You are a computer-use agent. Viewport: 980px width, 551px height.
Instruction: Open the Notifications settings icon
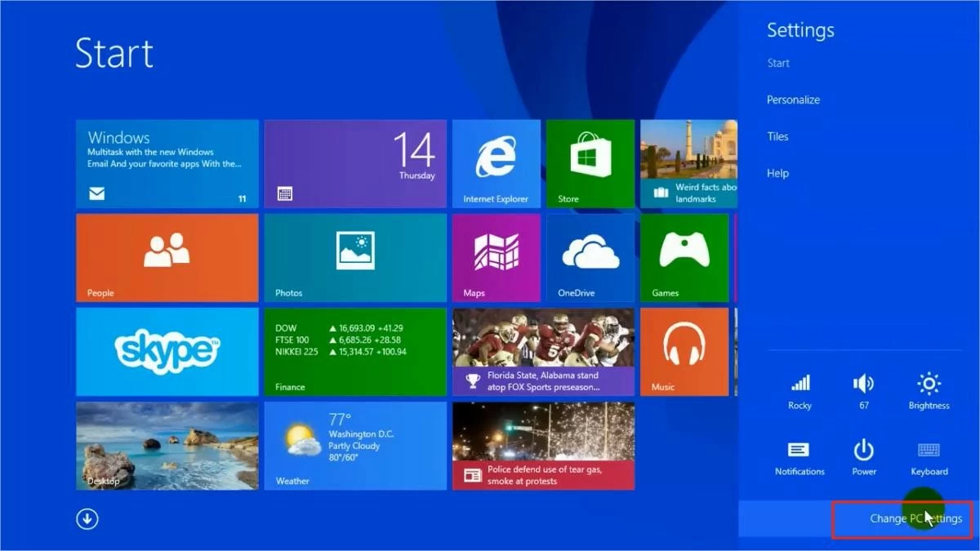click(800, 457)
